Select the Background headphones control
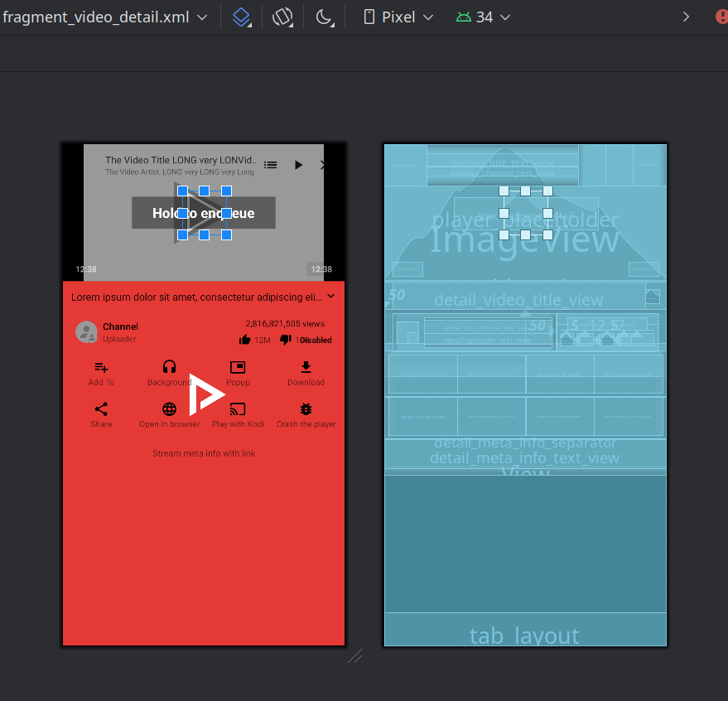 click(x=170, y=374)
